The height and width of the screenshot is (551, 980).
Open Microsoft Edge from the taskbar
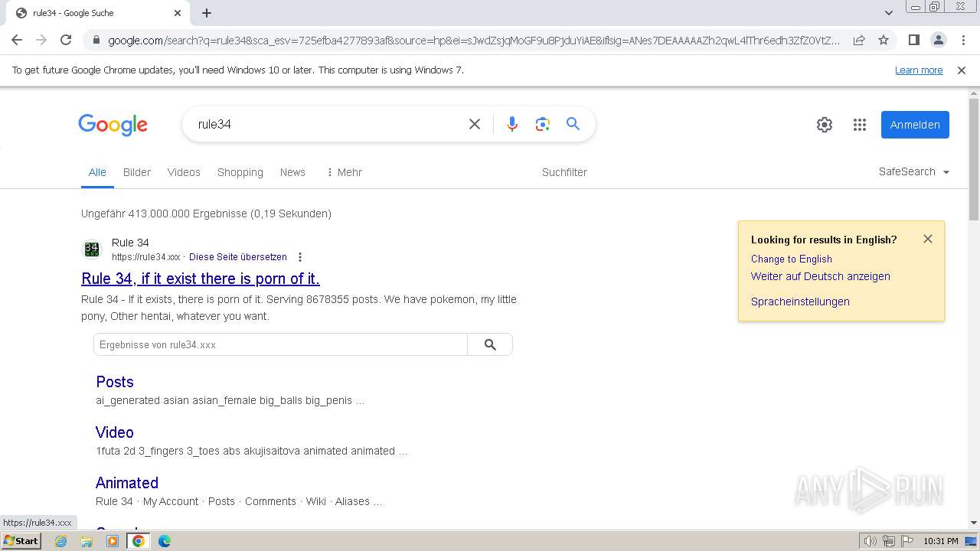pyautogui.click(x=164, y=541)
